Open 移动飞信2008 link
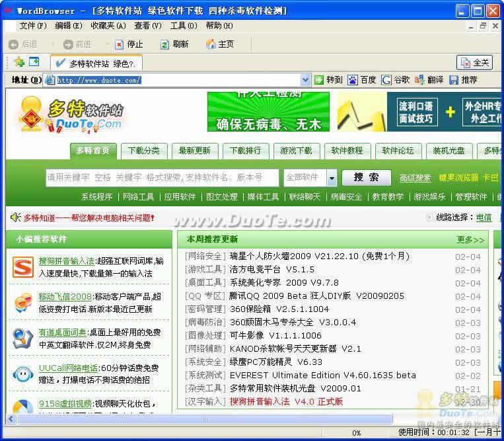 coord(65,297)
